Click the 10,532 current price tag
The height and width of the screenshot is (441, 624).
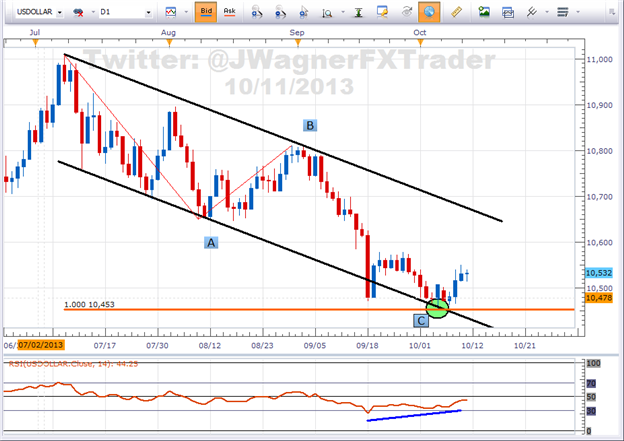pyautogui.click(x=599, y=273)
